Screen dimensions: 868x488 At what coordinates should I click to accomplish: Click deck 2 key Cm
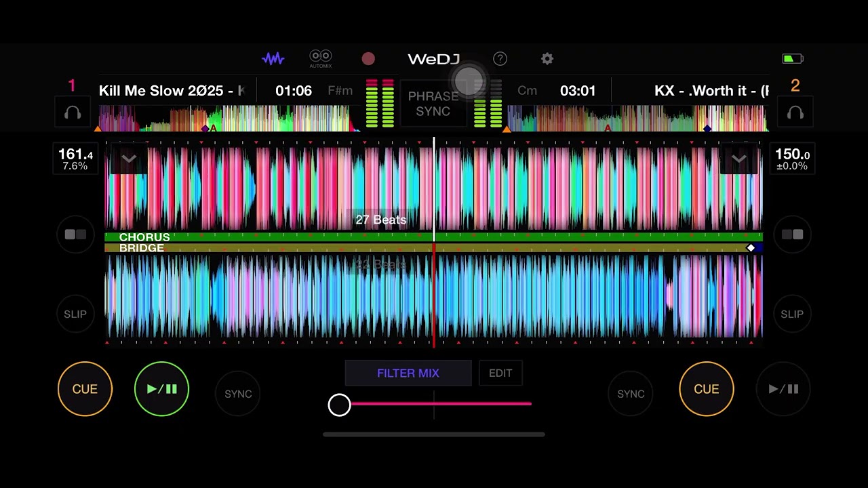coord(527,91)
